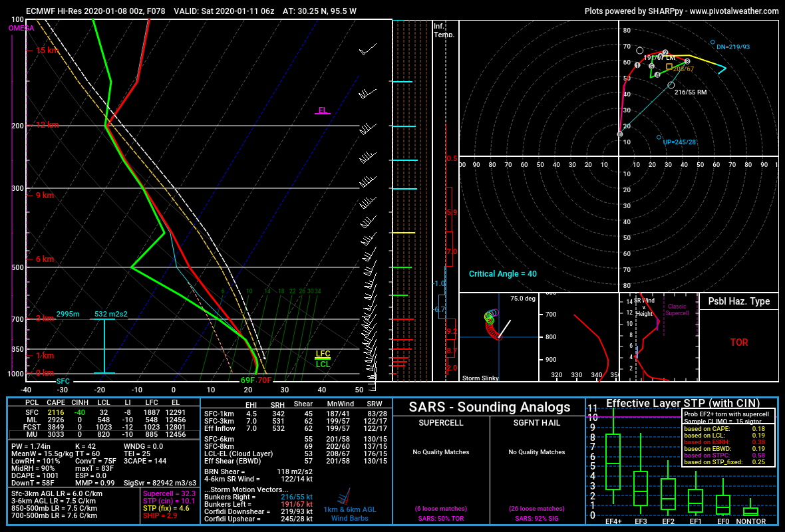Click the SARS: 92% SIG result

(537, 519)
